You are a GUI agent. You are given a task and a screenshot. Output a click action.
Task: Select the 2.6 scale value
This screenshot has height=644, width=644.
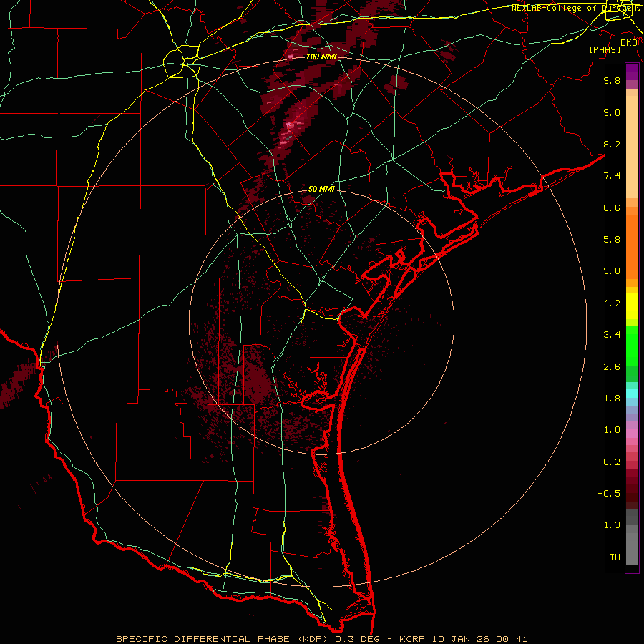[x=612, y=367]
